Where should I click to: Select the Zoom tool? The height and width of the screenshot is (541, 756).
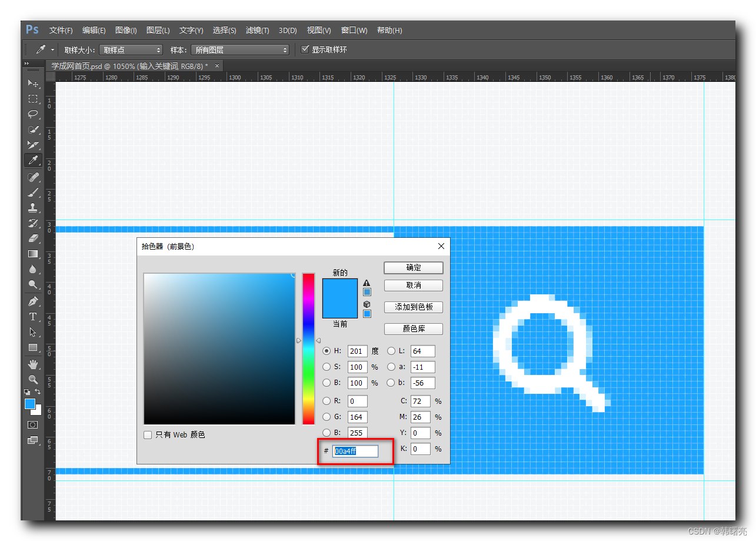click(x=33, y=380)
